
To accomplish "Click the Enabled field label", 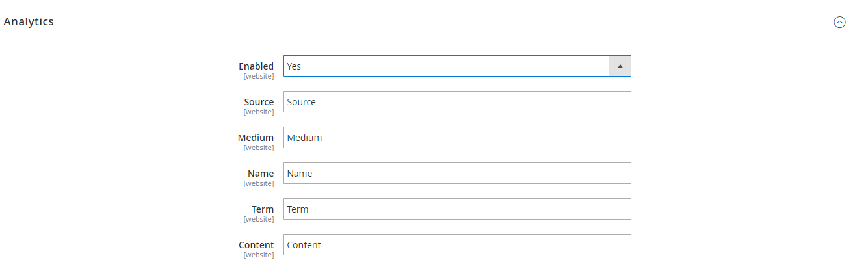I will pyautogui.click(x=256, y=66).
